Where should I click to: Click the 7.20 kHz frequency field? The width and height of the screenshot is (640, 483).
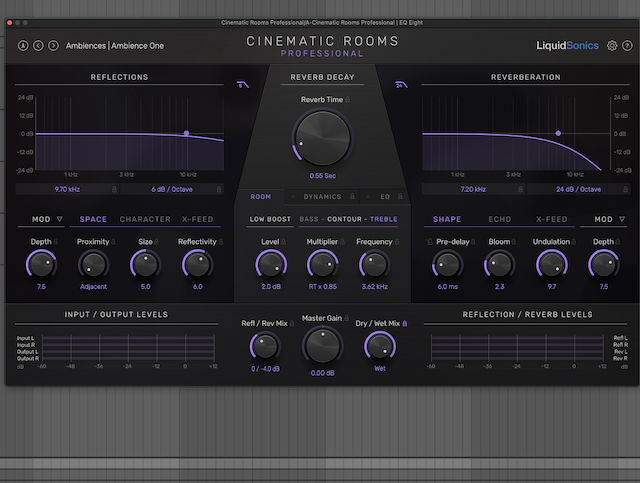(x=473, y=189)
